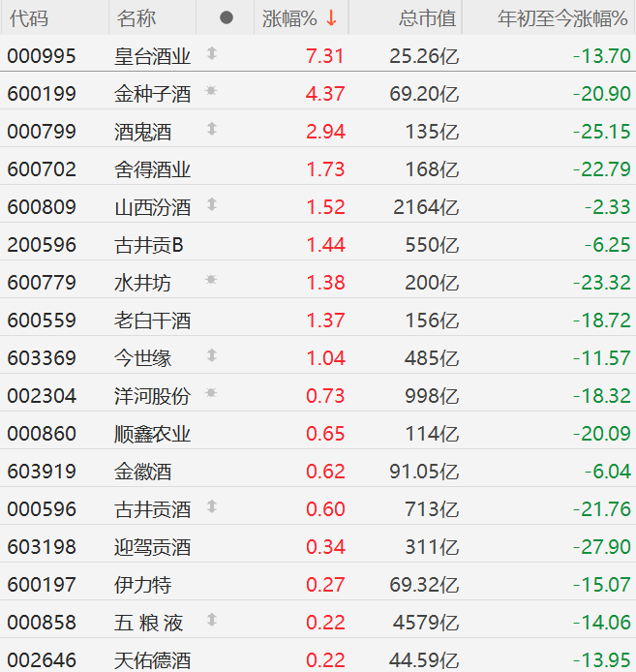Select stock name 水井坊
636x672 pixels.
142,283
